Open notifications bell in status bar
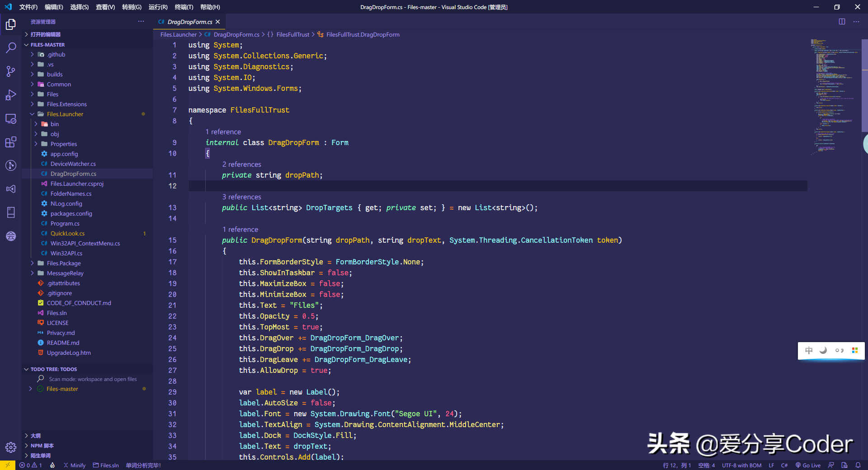Screen dimensions: 868x470 coord(858,465)
